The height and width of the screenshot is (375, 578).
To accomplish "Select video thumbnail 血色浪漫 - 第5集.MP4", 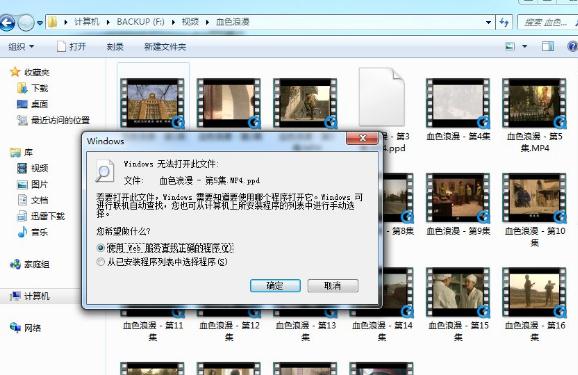I will [535, 103].
